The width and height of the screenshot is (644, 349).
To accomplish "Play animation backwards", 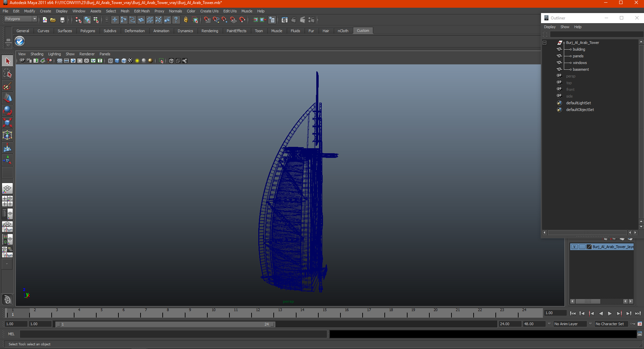I will coord(601,313).
